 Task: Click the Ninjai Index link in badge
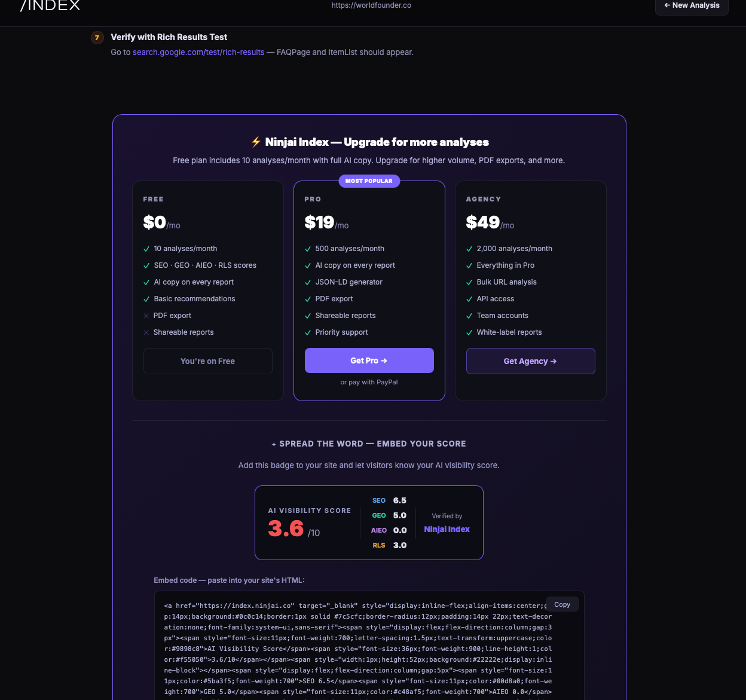[447, 529]
